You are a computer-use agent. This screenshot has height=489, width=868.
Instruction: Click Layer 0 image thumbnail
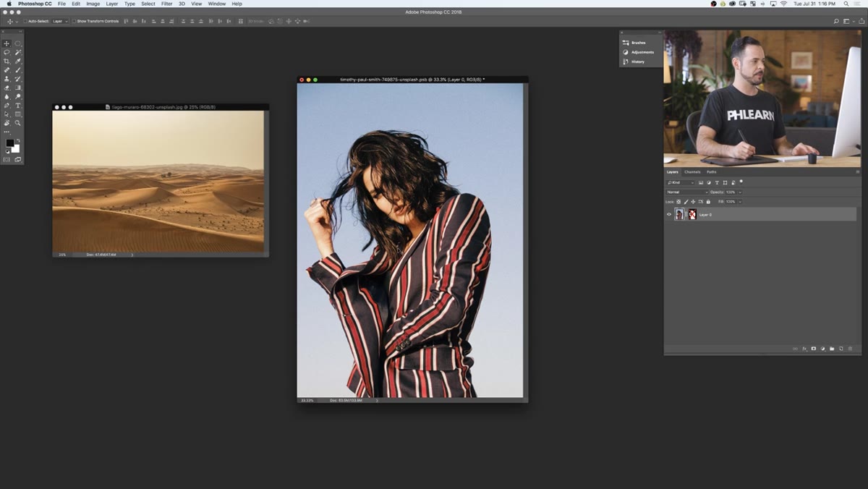[x=679, y=215]
